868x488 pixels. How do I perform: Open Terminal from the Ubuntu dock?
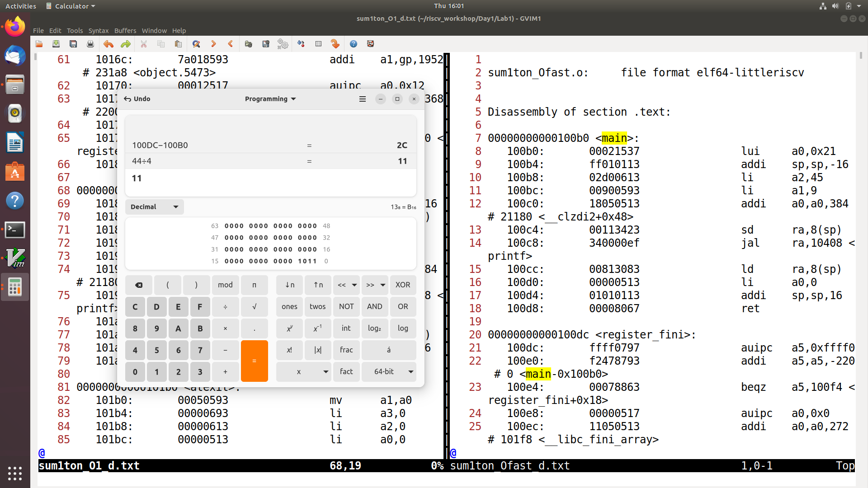click(x=15, y=230)
